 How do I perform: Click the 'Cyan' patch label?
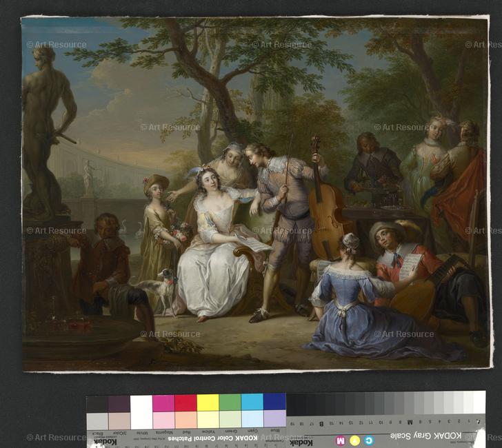point(252,431)
